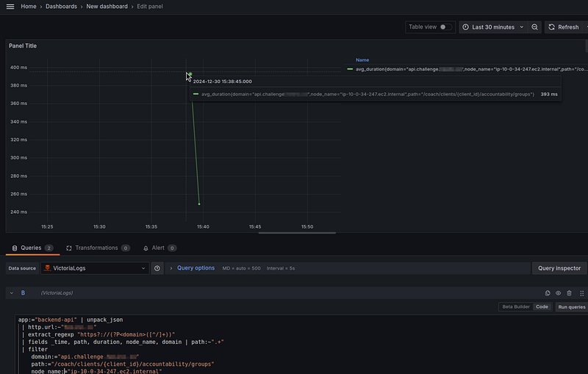Expand the Query options section

tap(196, 268)
